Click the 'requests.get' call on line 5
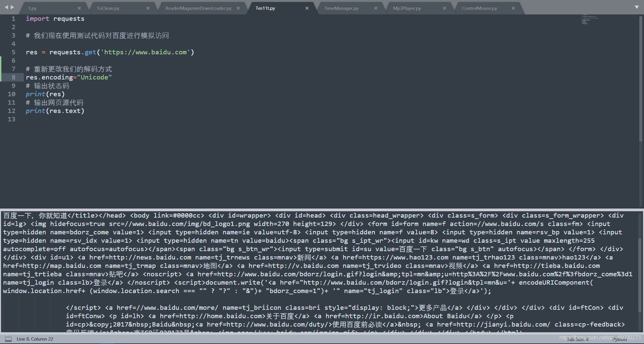The width and height of the screenshot is (644, 344). click(73, 52)
